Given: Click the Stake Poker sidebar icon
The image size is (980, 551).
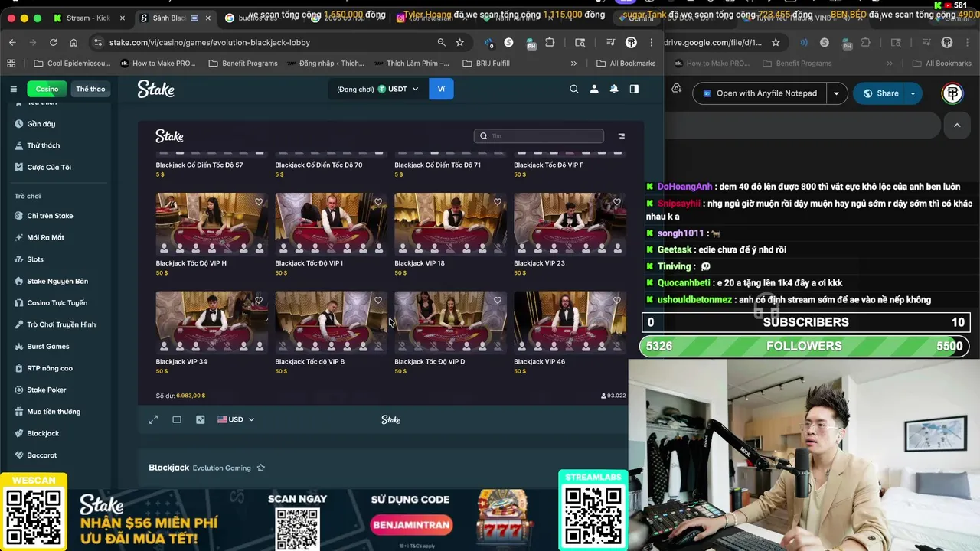Looking at the screenshot, I should point(19,390).
